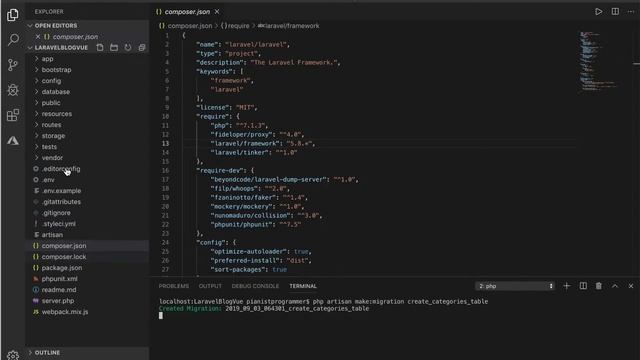Kill the terminal with trash icon
The width and height of the screenshot is (640, 360).
point(598,286)
